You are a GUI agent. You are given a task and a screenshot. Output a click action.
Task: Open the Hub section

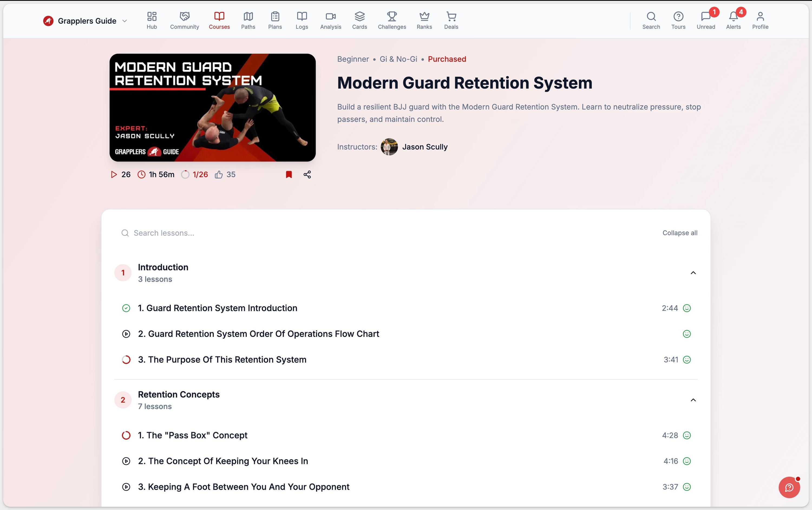[x=152, y=21]
